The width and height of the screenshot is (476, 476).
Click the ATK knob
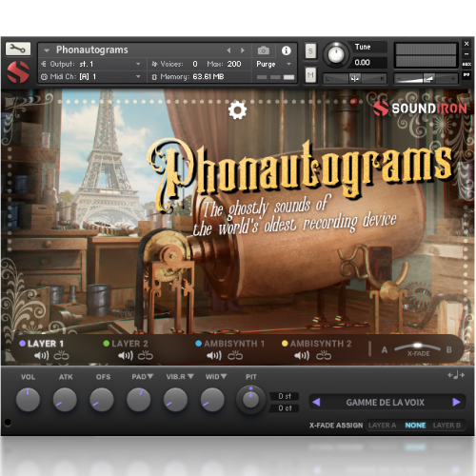[x=65, y=399]
